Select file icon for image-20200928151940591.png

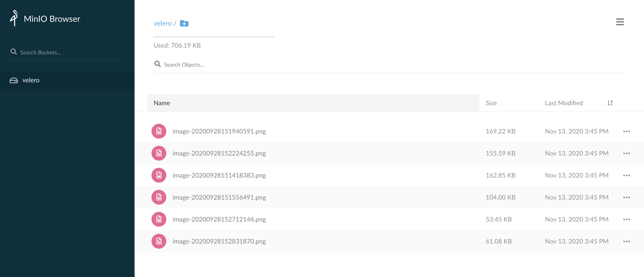click(159, 131)
